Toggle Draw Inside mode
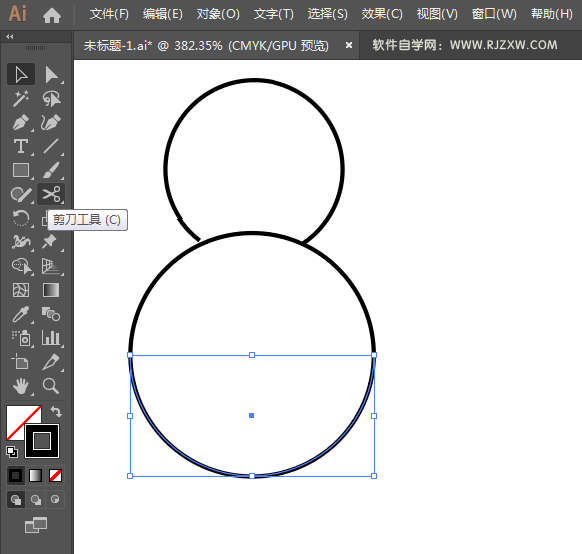The image size is (582, 554). [x=55, y=499]
